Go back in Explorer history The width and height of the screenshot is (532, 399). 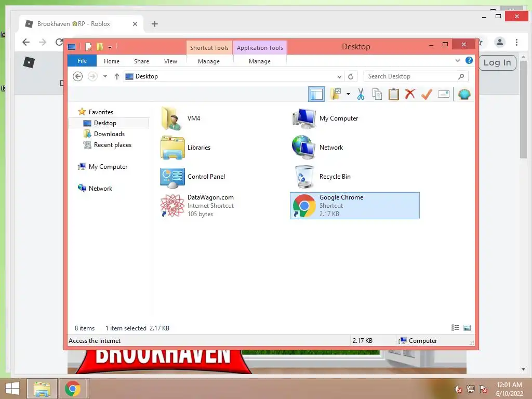[78, 76]
